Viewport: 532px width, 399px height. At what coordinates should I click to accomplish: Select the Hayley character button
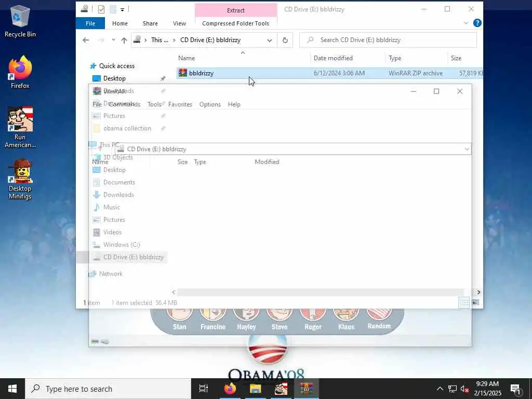pyautogui.click(x=246, y=319)
